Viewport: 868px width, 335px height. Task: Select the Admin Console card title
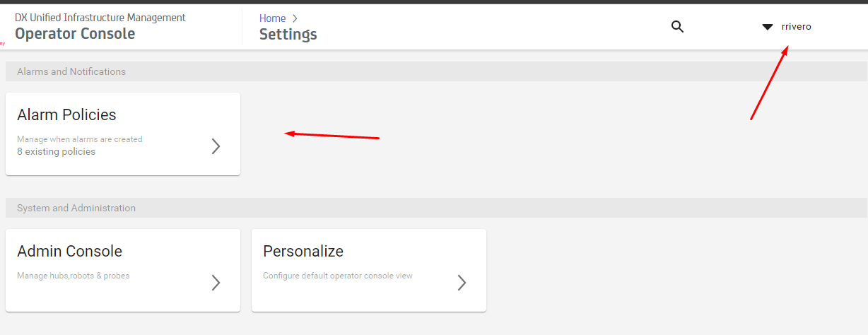(69, 251)
